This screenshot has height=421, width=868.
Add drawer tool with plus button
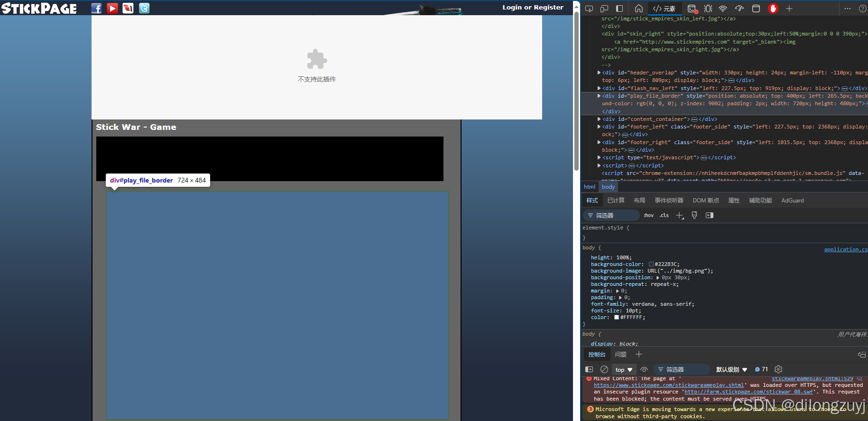[639, 355]
